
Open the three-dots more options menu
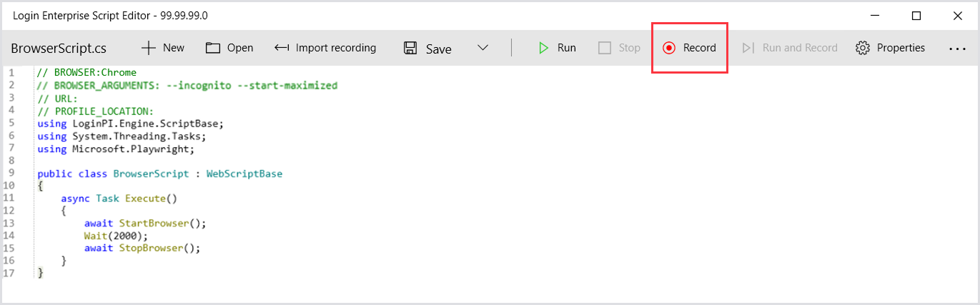coord(957,49)
